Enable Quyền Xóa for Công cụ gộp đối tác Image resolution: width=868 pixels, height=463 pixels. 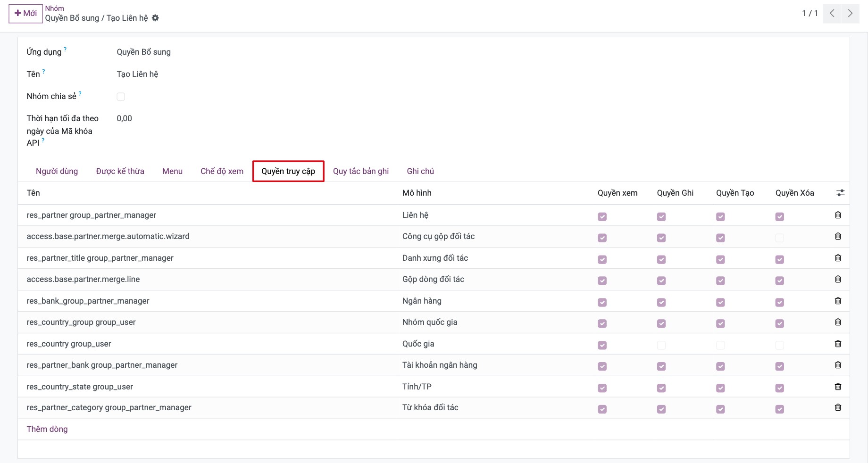click(780, 238)
